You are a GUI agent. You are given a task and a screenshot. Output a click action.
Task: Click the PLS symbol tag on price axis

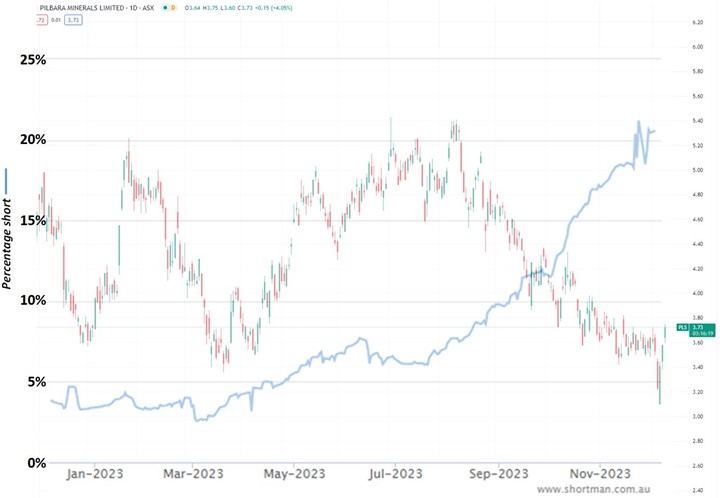(682, 326)
